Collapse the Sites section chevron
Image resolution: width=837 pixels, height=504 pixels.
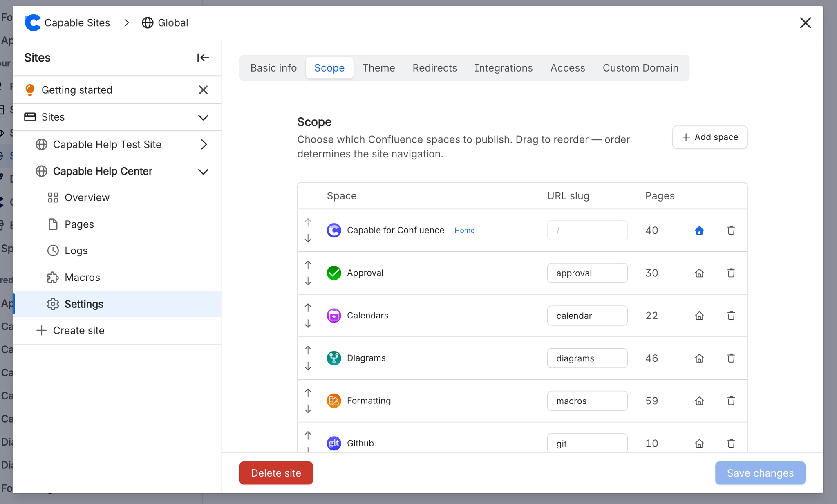[x=203, y=117]
